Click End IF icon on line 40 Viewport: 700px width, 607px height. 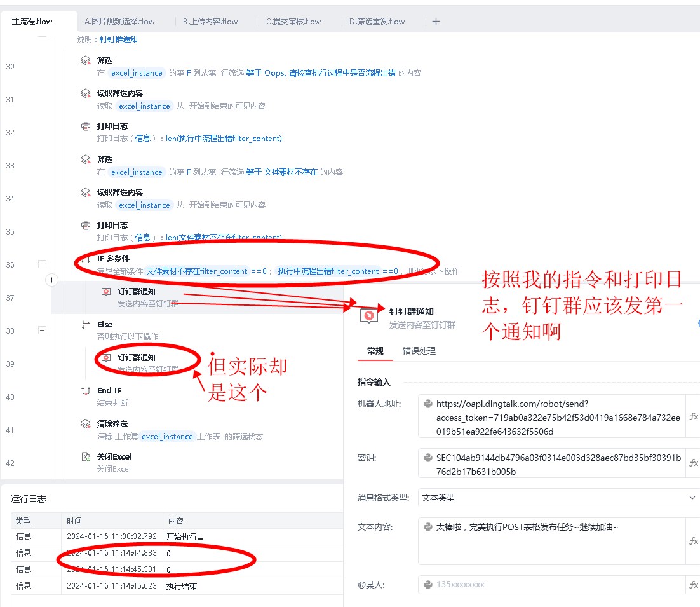click(x=85, y=391)
